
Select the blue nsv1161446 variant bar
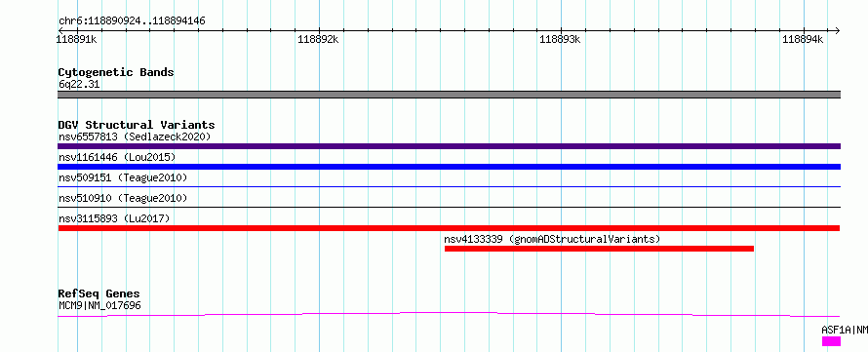click(449, 167)
